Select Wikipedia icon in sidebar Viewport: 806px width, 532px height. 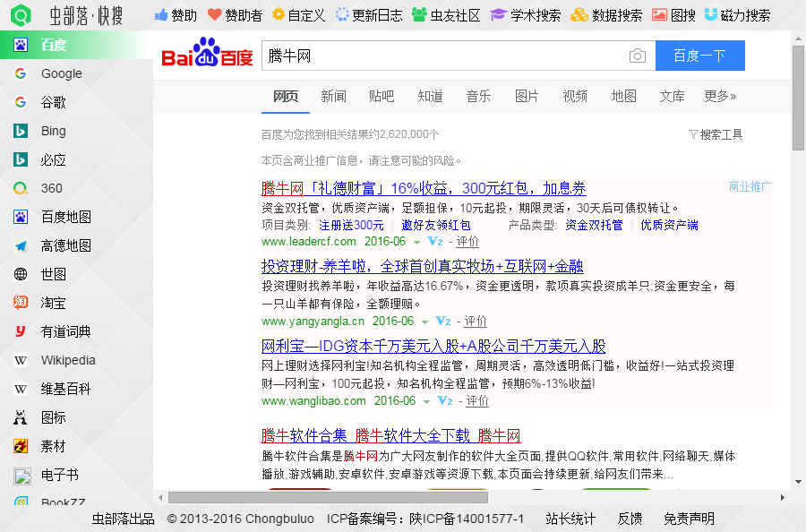coord(21,360)
